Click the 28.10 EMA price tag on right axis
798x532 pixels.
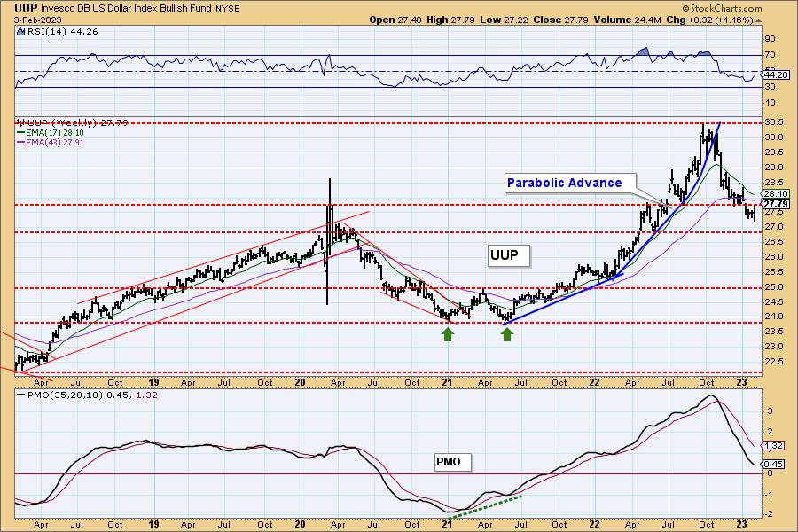pos(776,194)
